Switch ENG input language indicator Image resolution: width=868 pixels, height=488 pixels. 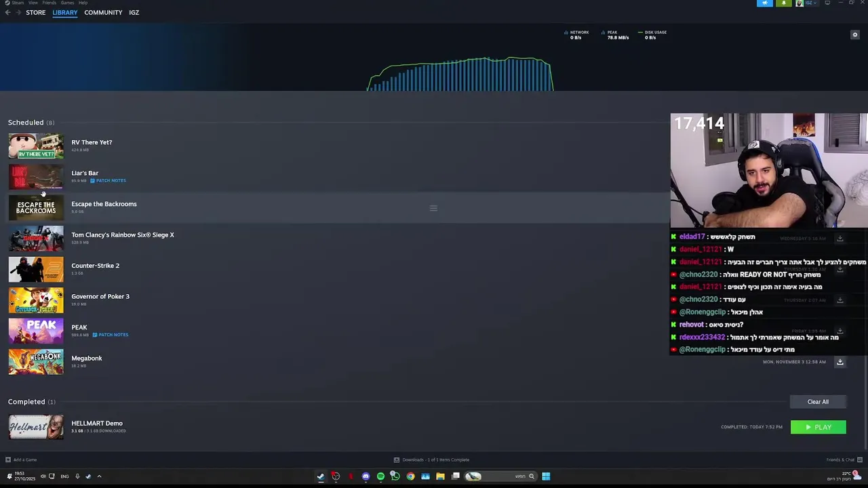(64, 476)
